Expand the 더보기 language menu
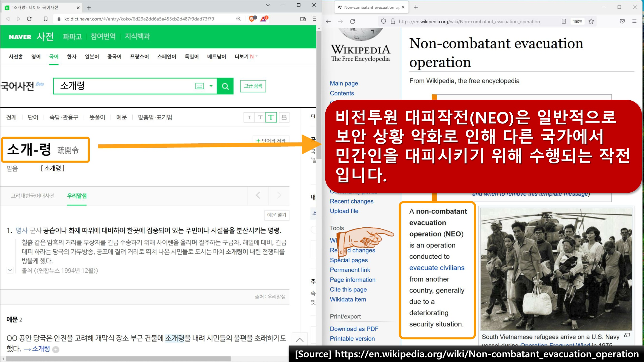This screenshot has width=644, height=362. 246,56
